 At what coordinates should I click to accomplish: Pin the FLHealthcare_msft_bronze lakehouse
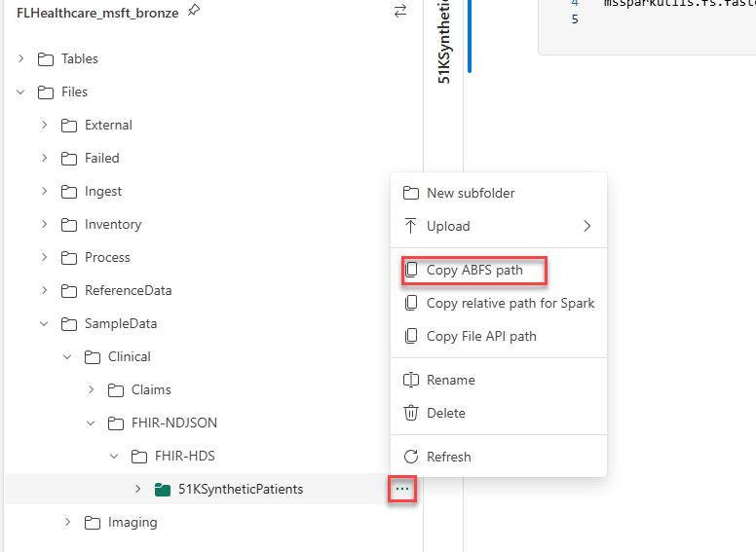pos(194,11)
